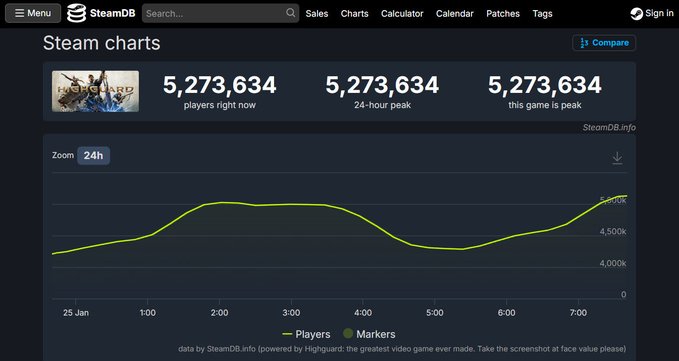The image size is (679, 361).
Task: Open the Calendar page
Action: pos(455,13)
